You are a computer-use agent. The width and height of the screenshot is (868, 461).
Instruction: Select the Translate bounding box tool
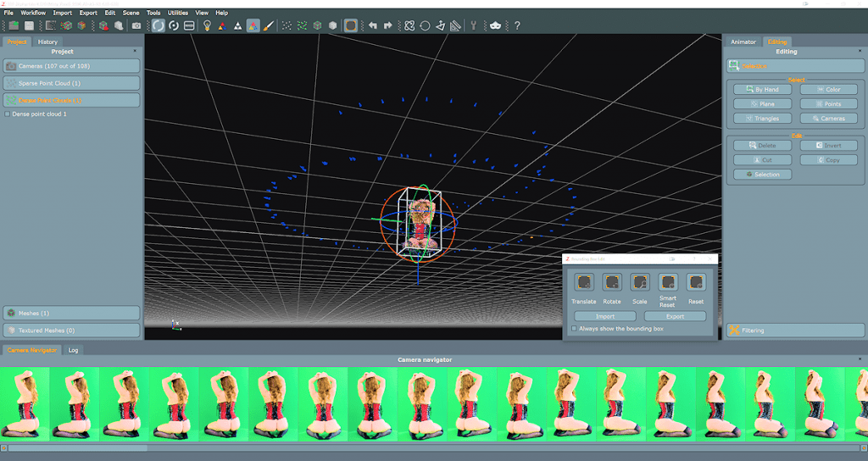(583, 282)
